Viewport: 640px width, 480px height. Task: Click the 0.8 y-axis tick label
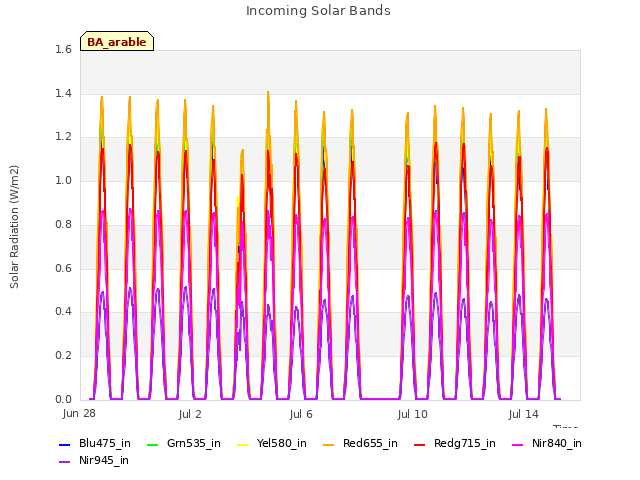click(x=63, y=224)
